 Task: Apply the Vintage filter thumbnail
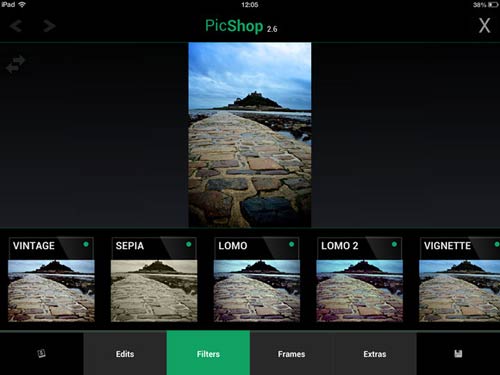coord(51,291)
